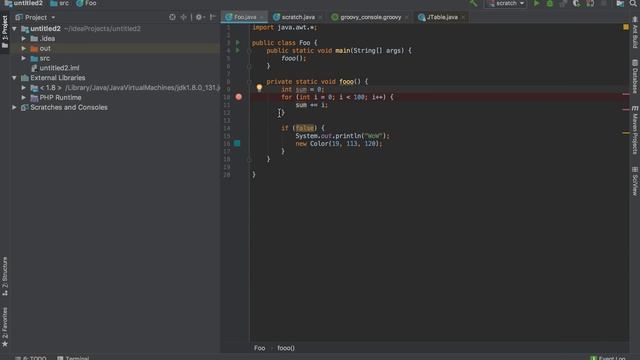Open the TODO tool window

[x=31, y=358]
